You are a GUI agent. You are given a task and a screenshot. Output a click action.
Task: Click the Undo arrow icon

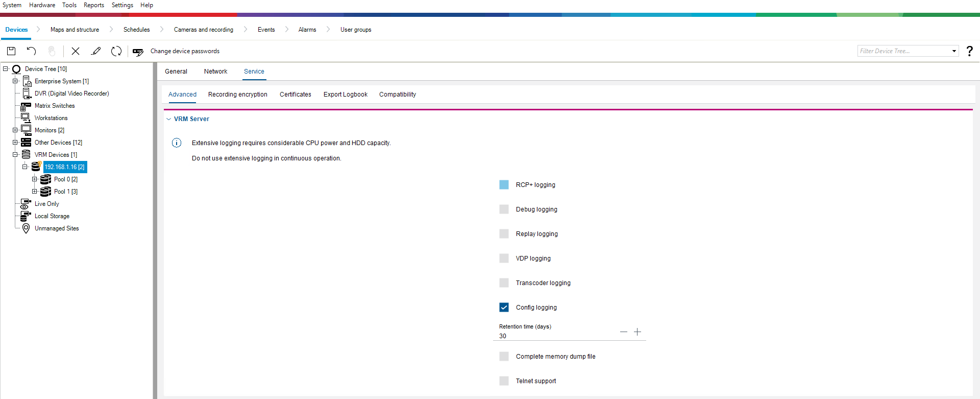coord(31,51)
